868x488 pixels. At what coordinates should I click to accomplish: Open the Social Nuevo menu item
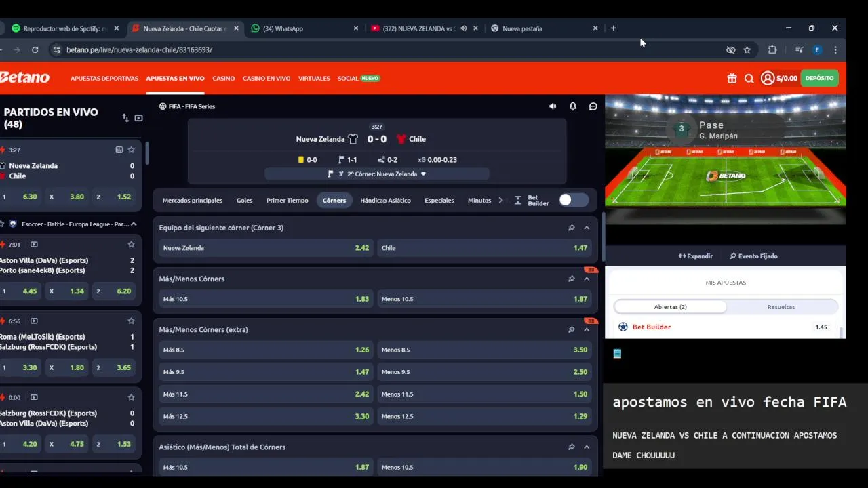tap(359, 79)
